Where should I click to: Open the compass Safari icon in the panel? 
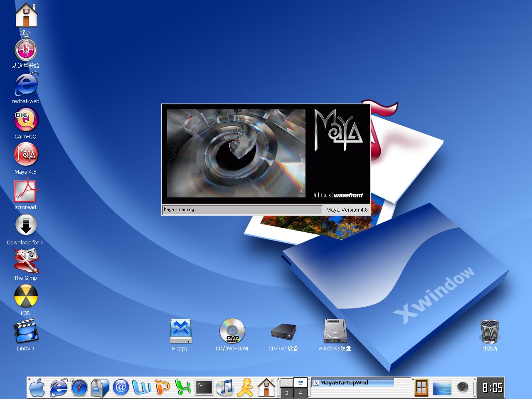click(x=79, y=388)
